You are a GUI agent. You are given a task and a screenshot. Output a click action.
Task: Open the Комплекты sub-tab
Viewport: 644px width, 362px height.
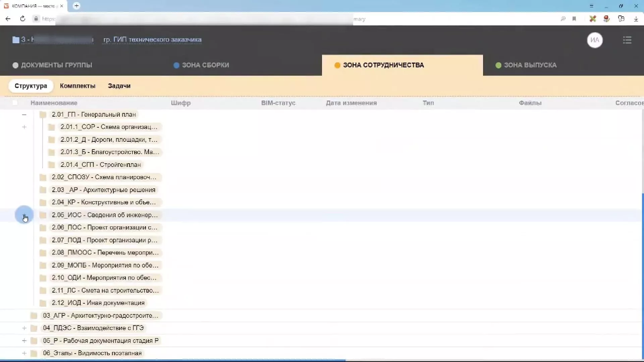(x=77, y=86)
